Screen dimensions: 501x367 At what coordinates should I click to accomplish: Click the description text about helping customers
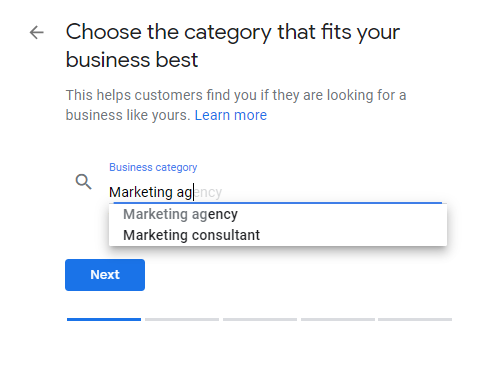tap(236, 105)
